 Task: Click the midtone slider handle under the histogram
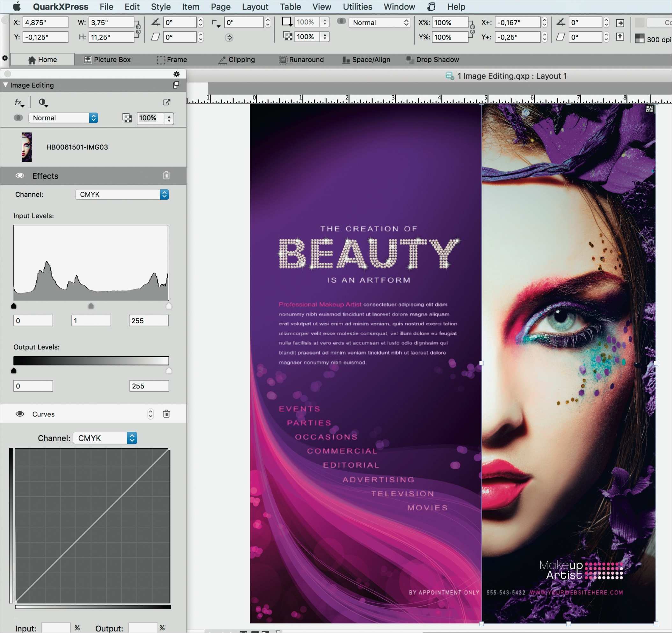(x=90, y=306)
